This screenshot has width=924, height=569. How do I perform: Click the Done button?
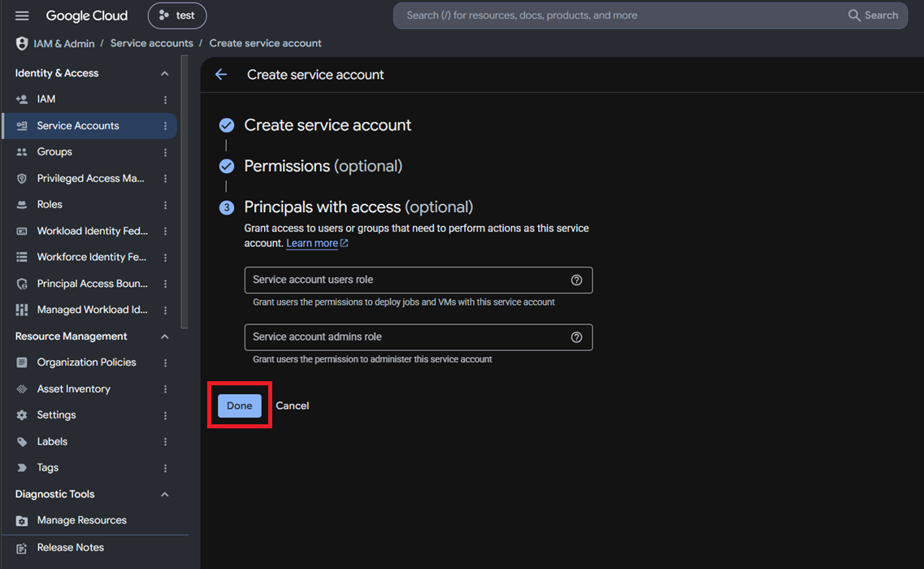click(x=239, y=406)
